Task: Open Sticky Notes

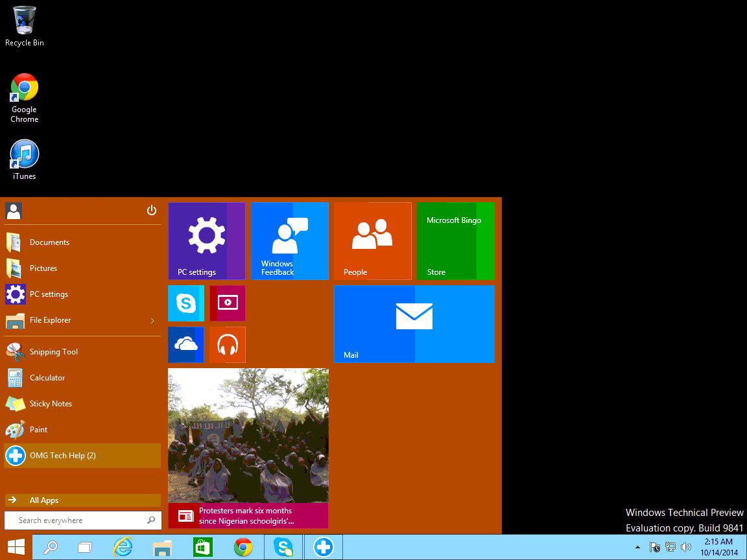Action: click(x=82, y=404)
